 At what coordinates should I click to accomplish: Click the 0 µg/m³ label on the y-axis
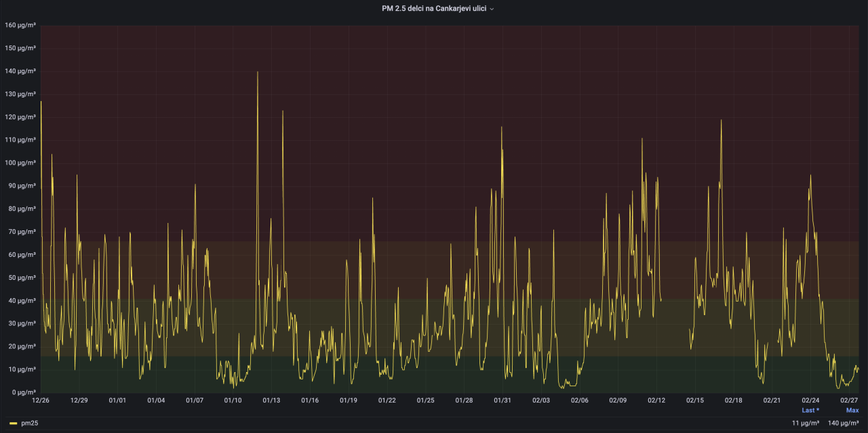coord(22,392)
